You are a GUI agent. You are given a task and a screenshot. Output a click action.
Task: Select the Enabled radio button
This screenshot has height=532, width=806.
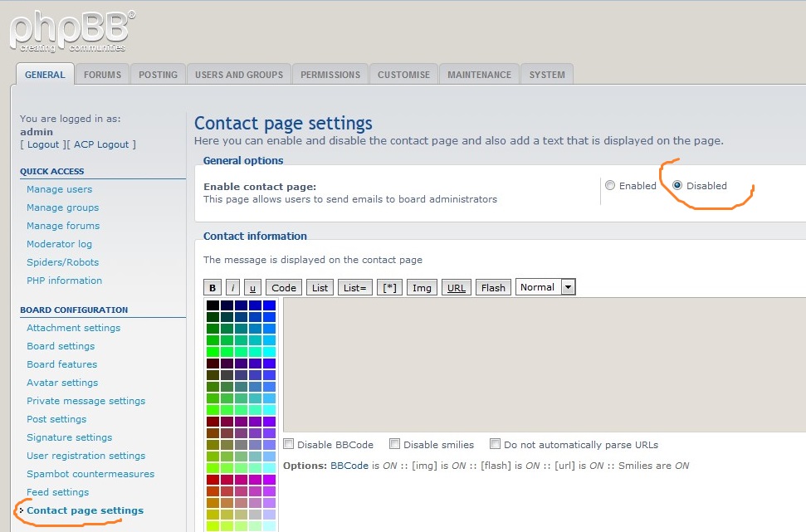click(x=610, y=186)
